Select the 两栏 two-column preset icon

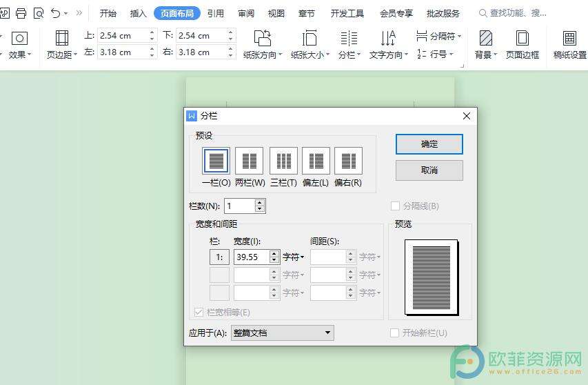coord(249,161)
